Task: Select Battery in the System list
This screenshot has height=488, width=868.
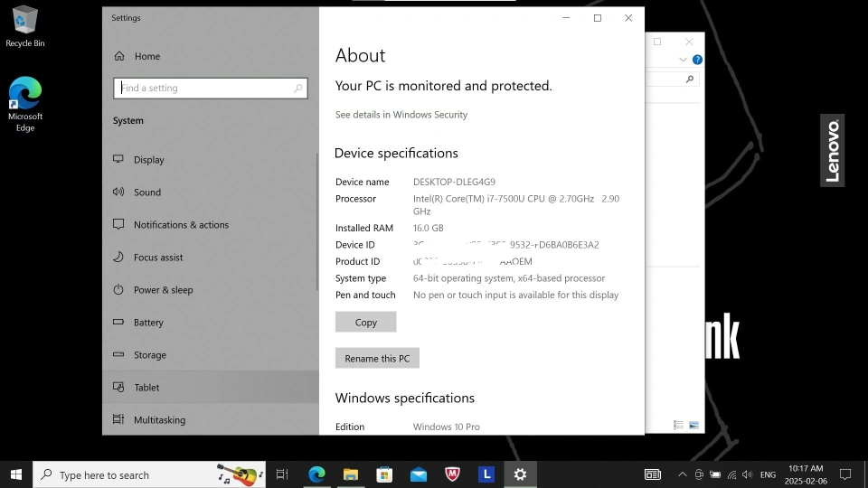Action: pyautogui.click(x=148, y=323)
